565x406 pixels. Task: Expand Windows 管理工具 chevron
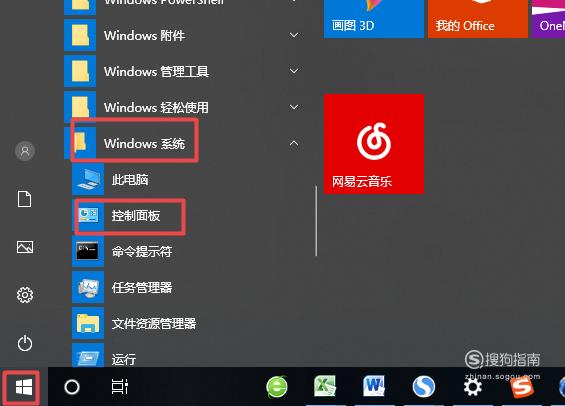click(294, 71)
